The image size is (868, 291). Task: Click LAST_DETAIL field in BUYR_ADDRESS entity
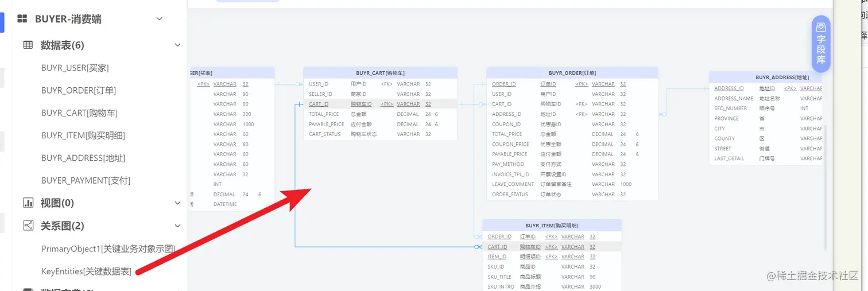tap(729, 158)
